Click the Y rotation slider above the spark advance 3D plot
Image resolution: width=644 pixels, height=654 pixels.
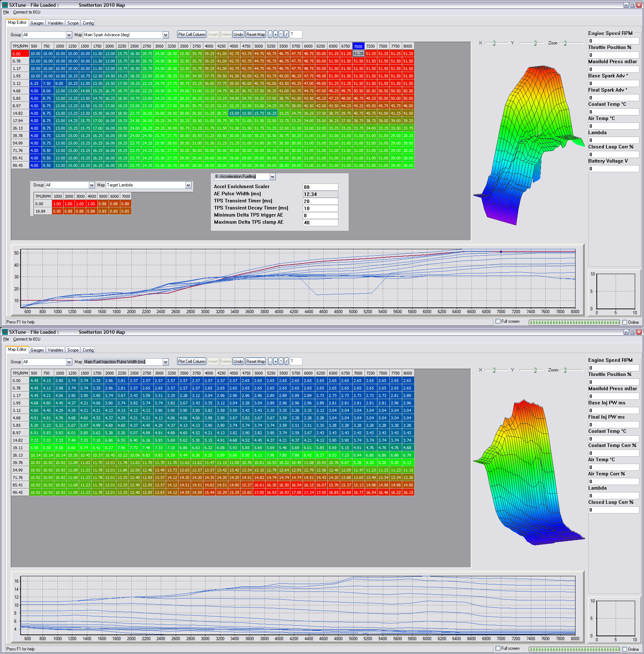[531, 43]
